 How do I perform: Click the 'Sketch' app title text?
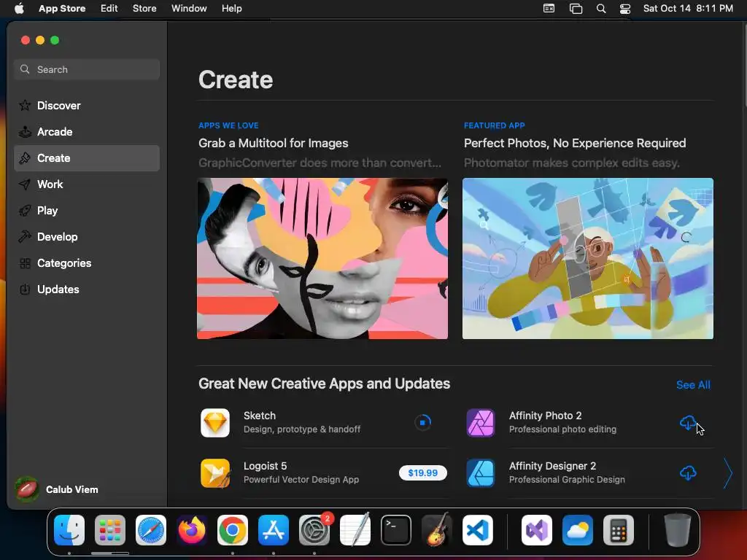point(260,416)
